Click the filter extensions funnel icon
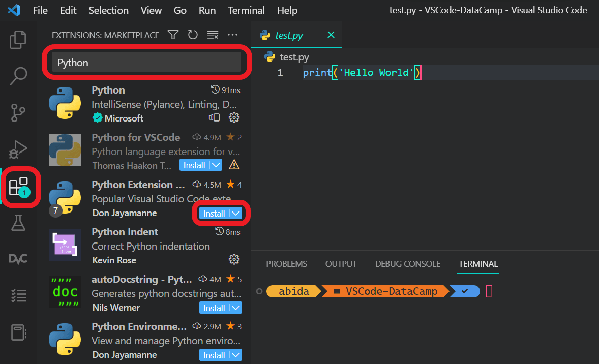Viewport: 599px width, 364px height. point(173,35)
